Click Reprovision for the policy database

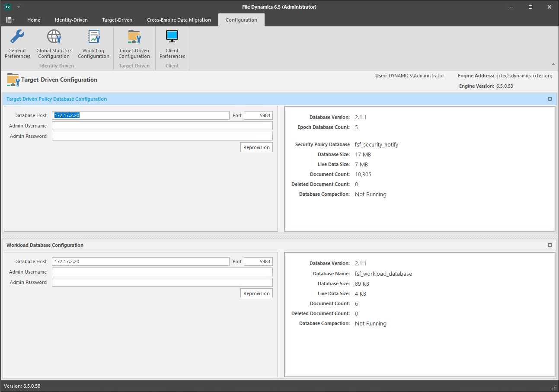point(256,147)
